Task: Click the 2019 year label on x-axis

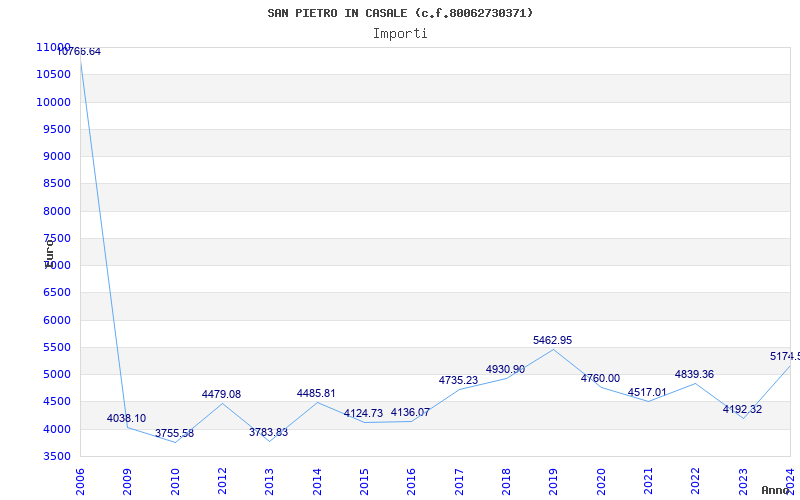Action: [554, 480]
